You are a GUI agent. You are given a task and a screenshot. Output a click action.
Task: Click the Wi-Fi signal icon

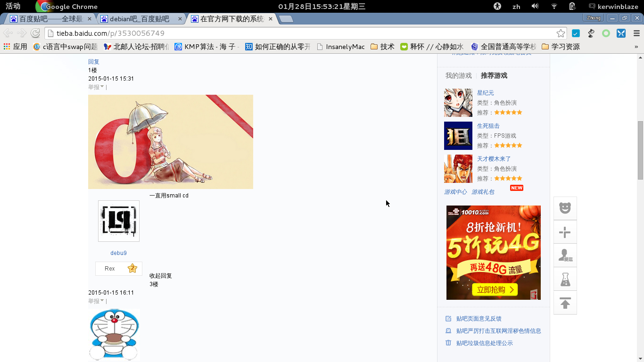[554, 6]
